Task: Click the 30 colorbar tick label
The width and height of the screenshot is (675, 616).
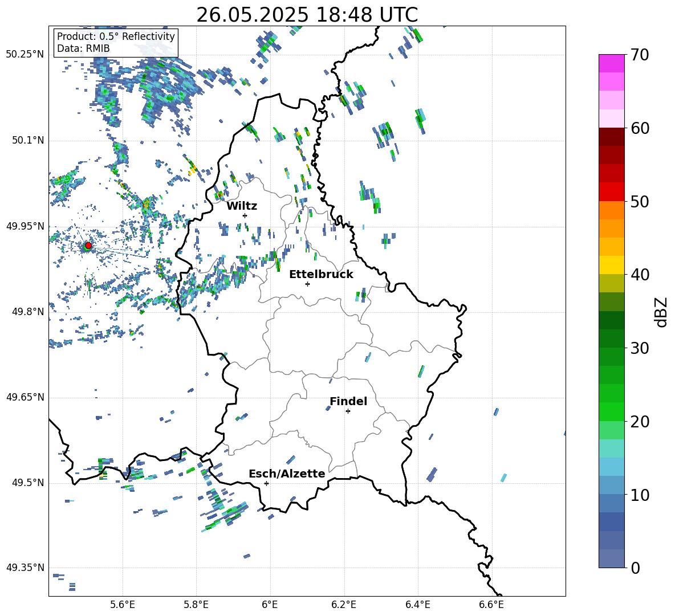Action: pyautogui.click(x=640, y=348)
